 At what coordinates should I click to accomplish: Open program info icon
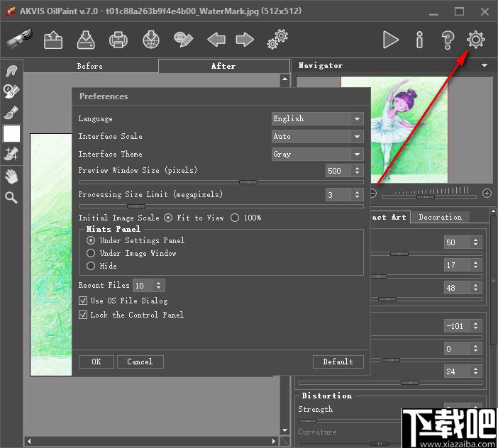click(419, 40)
